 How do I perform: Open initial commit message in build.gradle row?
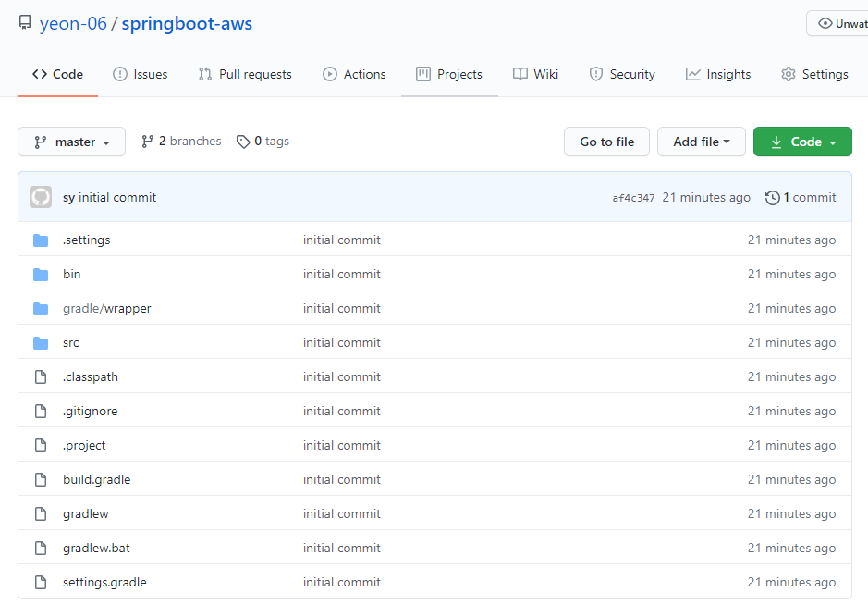[x=341, y=479]
